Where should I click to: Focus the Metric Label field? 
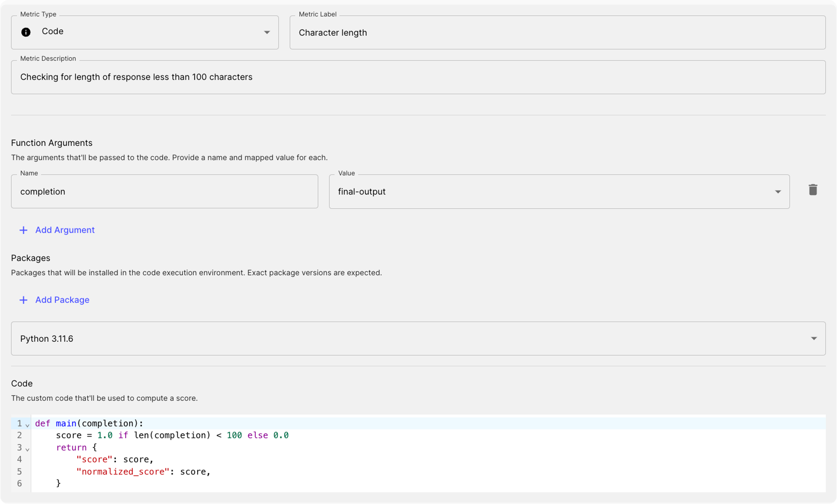point(557,33)
